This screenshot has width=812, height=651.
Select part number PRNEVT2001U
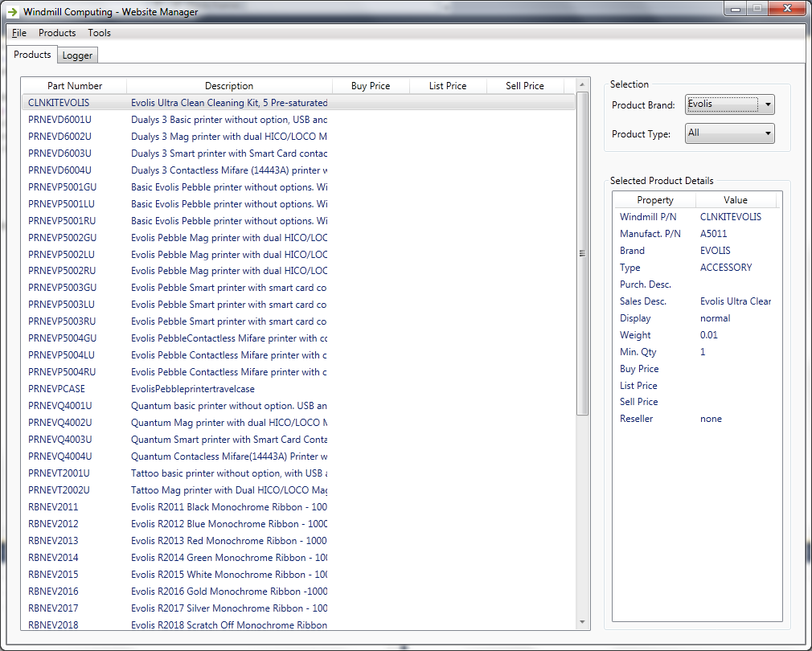coord(59,473)
